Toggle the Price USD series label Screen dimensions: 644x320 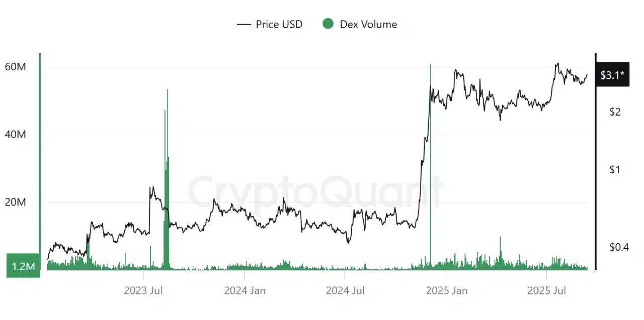click(279, 24)
